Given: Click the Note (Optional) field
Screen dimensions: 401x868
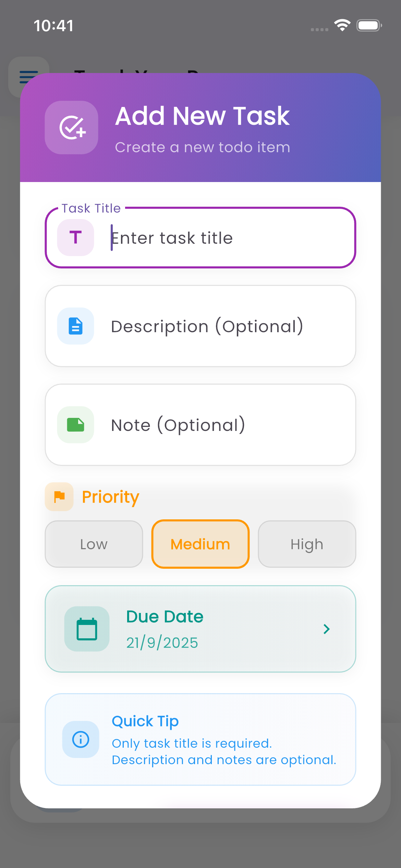Looking at the screenshot, I should [x=200, y=424].
